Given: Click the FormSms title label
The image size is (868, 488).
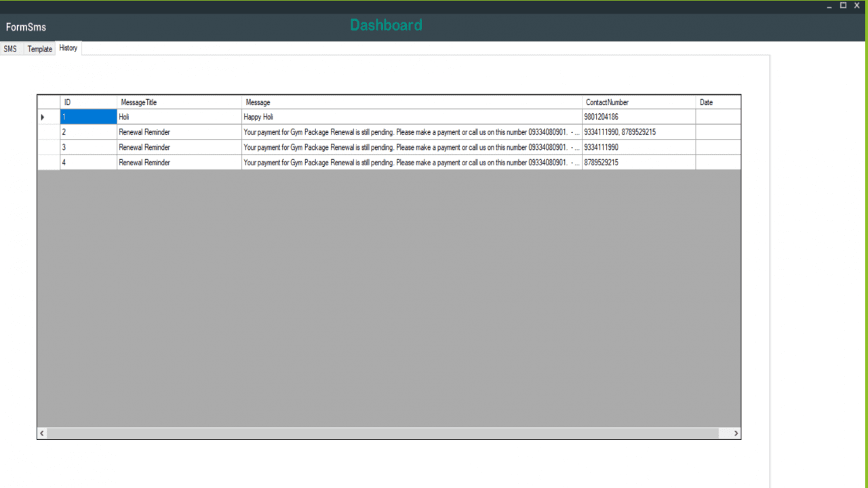Looking at the screenshot, I should [x=26, y=27].
